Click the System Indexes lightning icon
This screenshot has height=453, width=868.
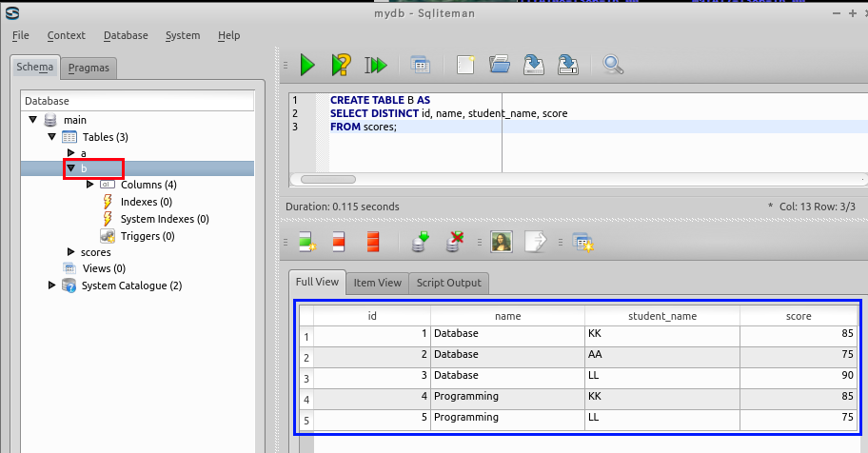[108, 219]
